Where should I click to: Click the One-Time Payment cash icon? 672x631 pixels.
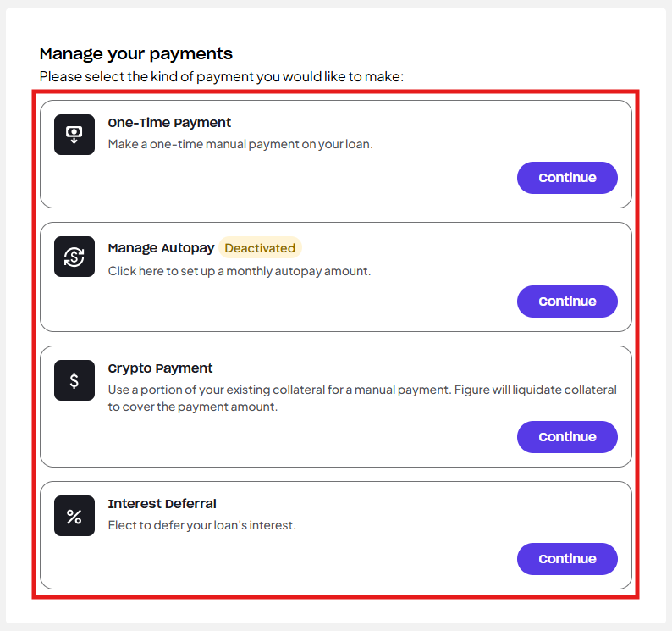(x=74, y=135)
